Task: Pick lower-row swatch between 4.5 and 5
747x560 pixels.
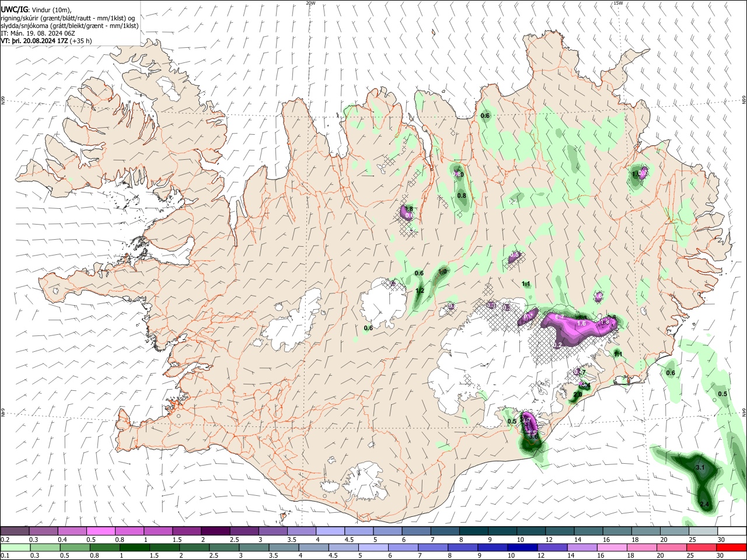Action: click(344, 547)
